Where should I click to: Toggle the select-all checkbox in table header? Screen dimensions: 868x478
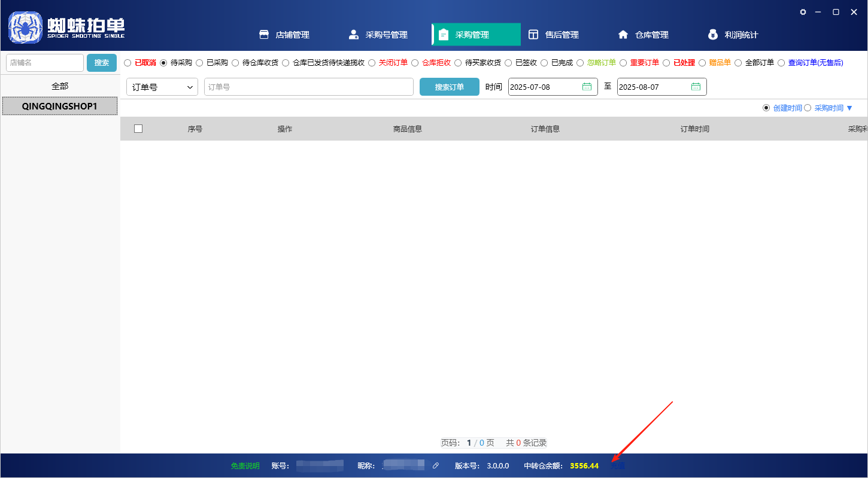138,128
